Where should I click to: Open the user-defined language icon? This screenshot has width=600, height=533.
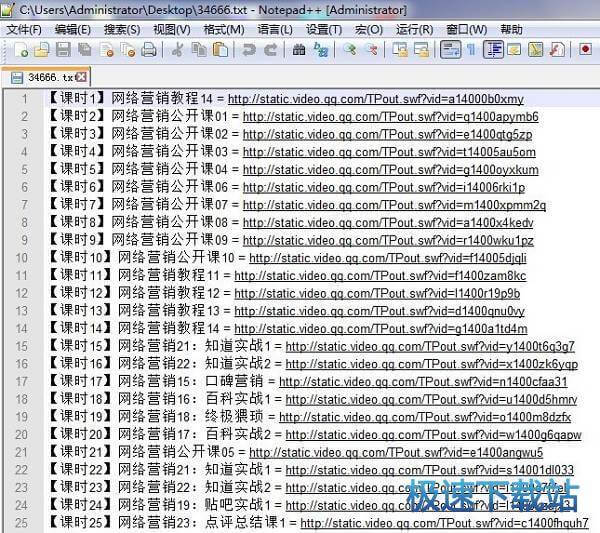(514, 50)
